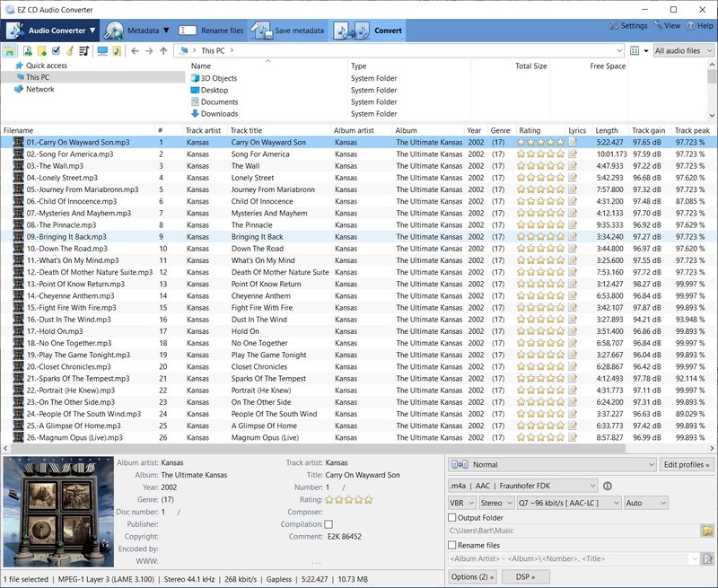
Task: Change folder view layout icon
Action: coord(635,51)
